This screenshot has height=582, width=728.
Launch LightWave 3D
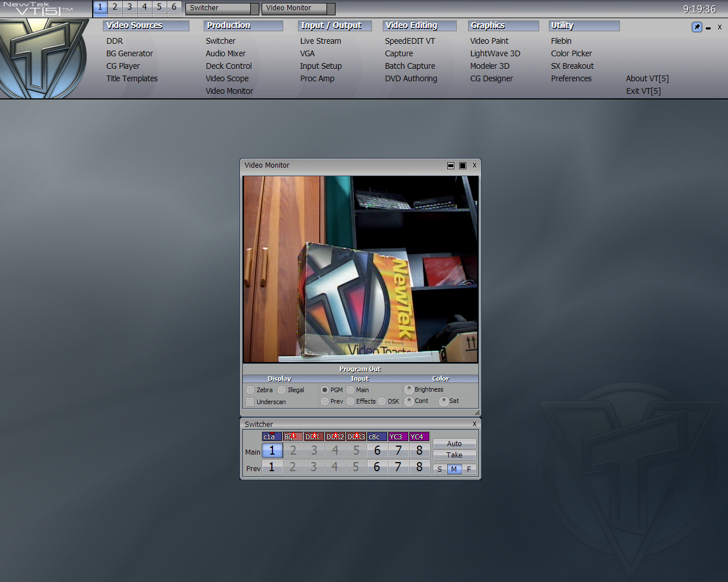click(x=495, y=53)
